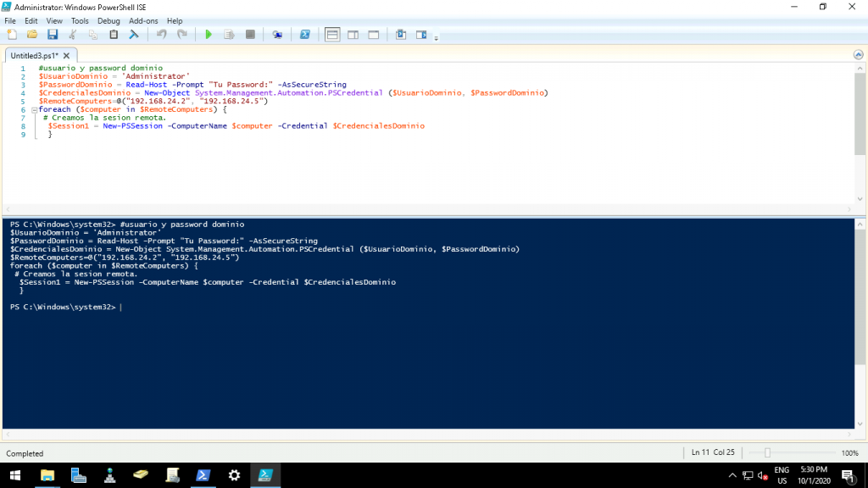Open New Remote PowerShell Tab icon
The width and height of the screenshot is (868, 488).
[x=277, y=35]
